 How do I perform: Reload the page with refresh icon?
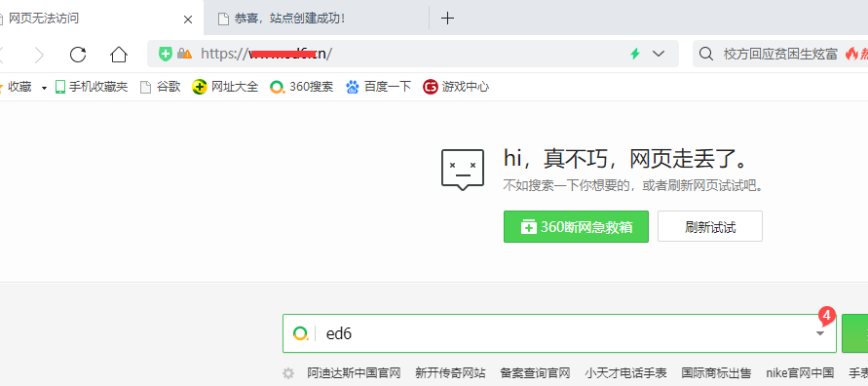pyautogui.click(x=78, y=55)
